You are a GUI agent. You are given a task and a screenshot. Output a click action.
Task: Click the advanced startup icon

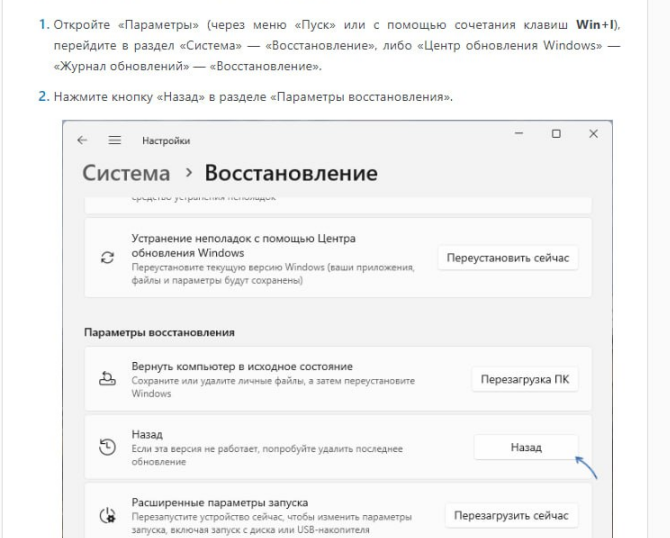(108, 515)
